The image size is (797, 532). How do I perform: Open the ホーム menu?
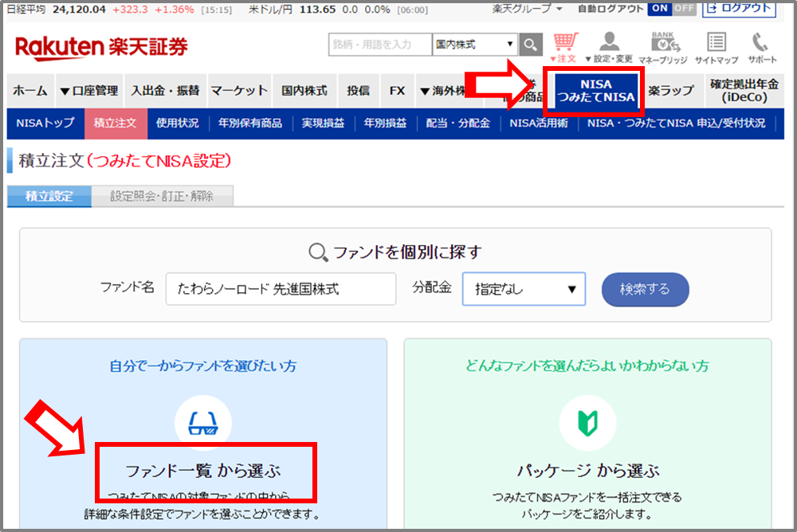(x=30, y=91)
